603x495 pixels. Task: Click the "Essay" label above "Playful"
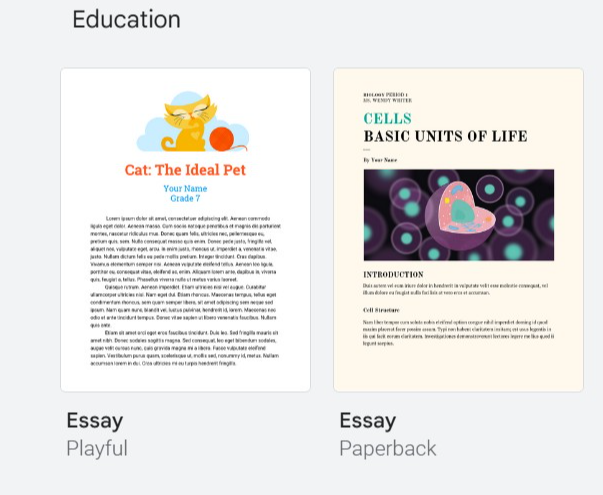click(95, 421)
